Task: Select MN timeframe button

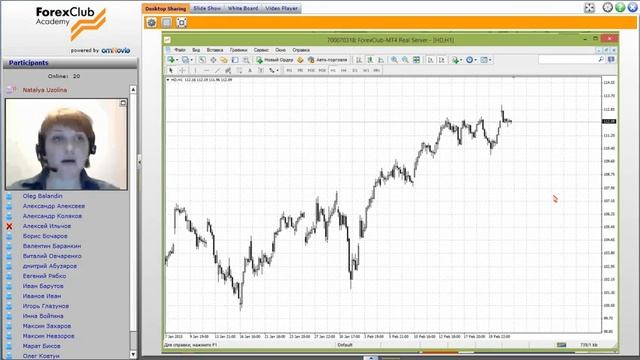Action: [x=376, y=71]
